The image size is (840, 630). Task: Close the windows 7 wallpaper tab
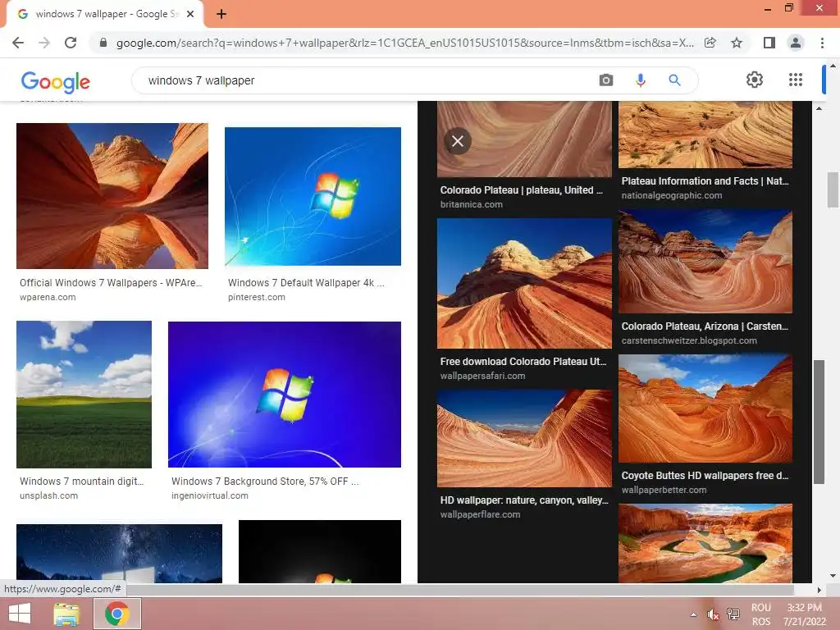(x=190, y=15)
